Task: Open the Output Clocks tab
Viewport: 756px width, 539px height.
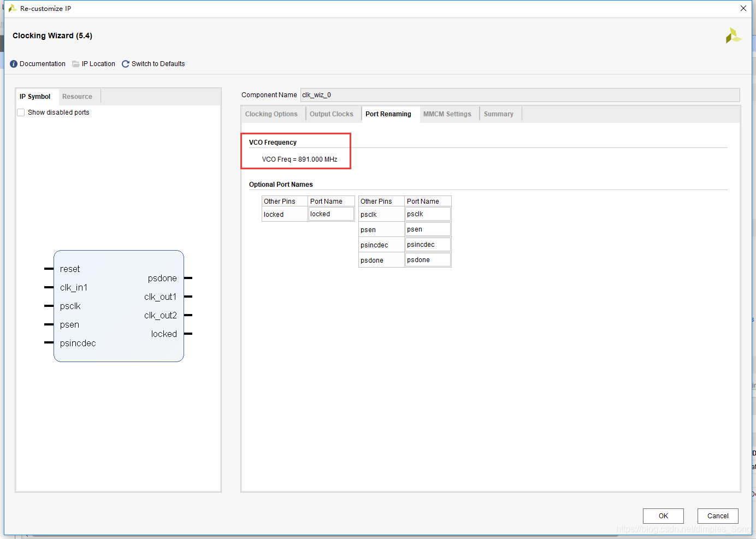Action: coord(332,114)
